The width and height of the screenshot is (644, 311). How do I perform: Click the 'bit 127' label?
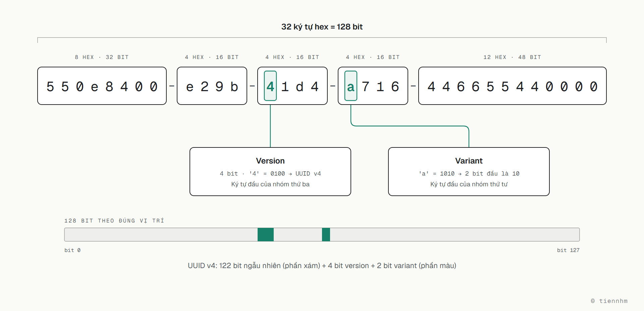(x=568, y=250)
